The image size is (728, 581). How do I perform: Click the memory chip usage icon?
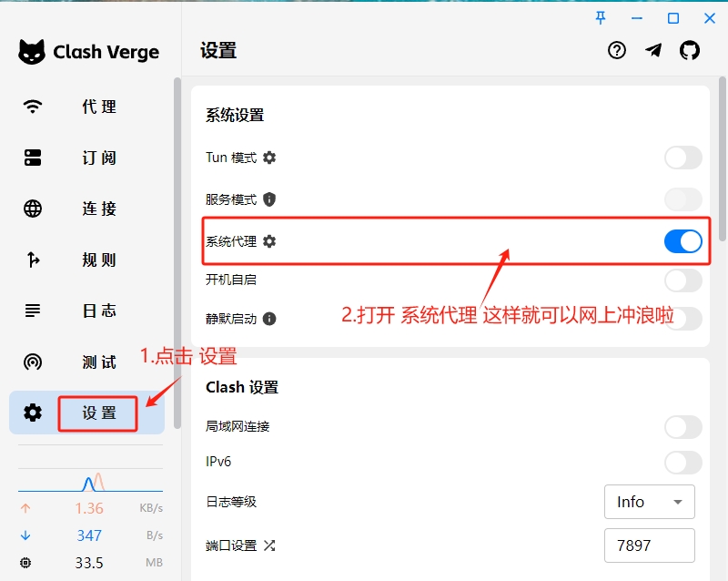pyautogui.click(x=25, y=563)
